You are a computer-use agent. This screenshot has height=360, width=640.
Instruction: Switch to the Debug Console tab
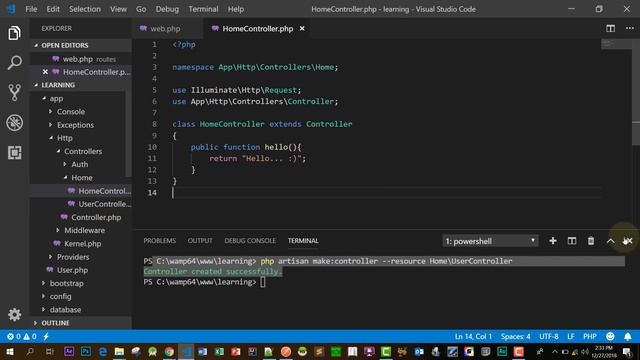click(250, 241)
